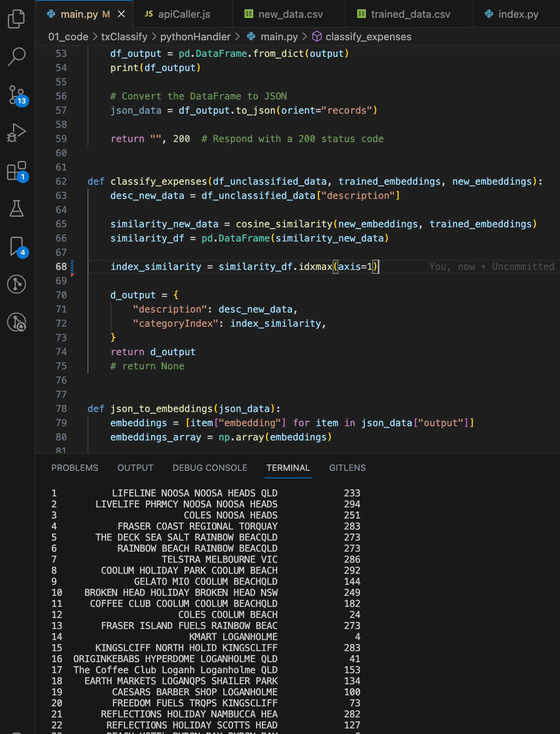Click value 294 in terminal row 2

point(352,504)
